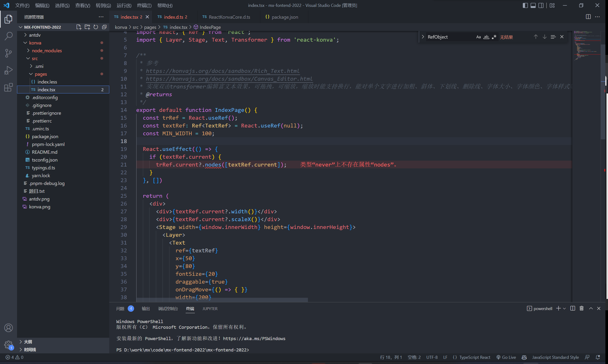Close the find widget
This screenshot has width=608, height=364.
point(562,37)
